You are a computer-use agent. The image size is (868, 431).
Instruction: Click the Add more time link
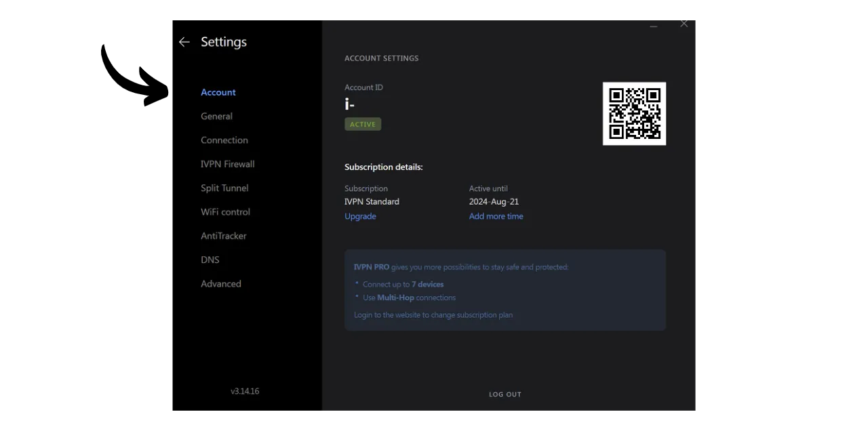(496, 216)
